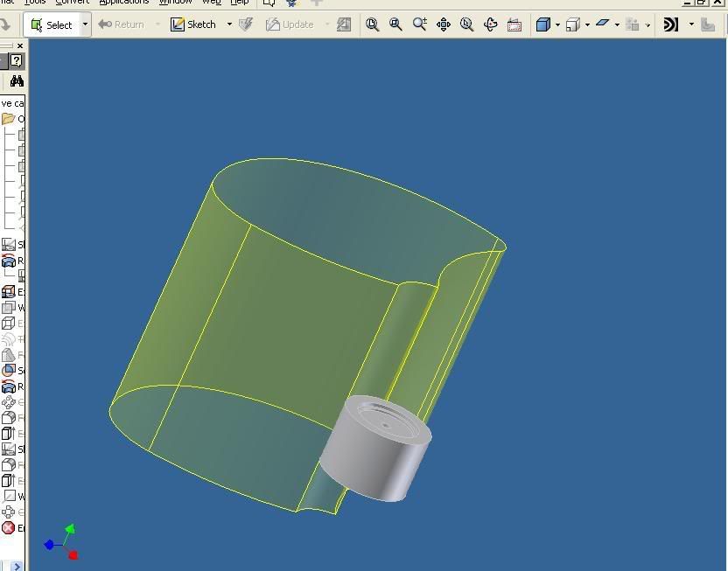This screenshot has width=728, height=571.
Task: Open the Web menu
Action: pos(212,3)
